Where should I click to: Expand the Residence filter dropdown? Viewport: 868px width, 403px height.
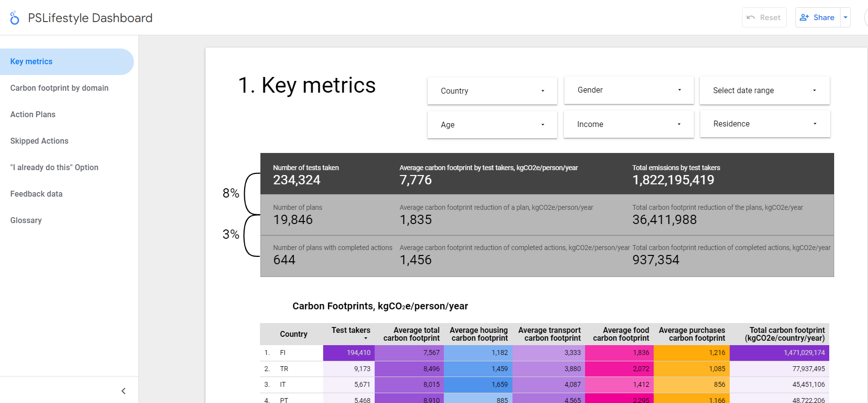coord(765,124)
